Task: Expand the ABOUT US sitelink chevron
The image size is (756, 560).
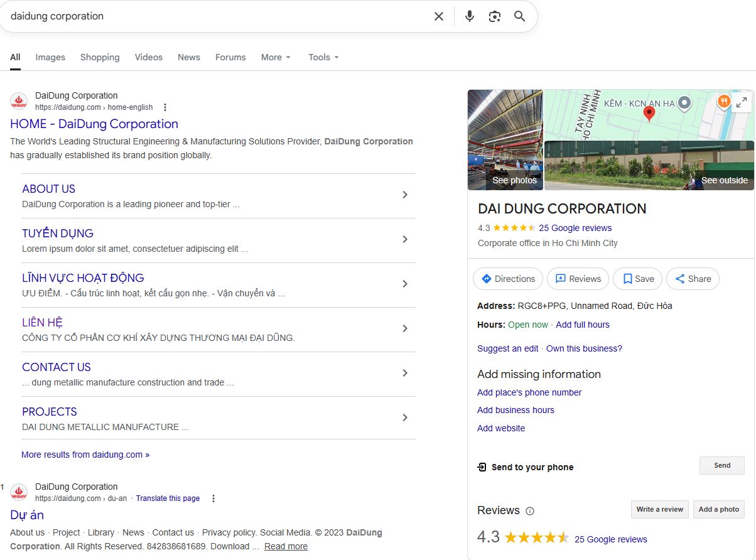Action: pos(406,195)
